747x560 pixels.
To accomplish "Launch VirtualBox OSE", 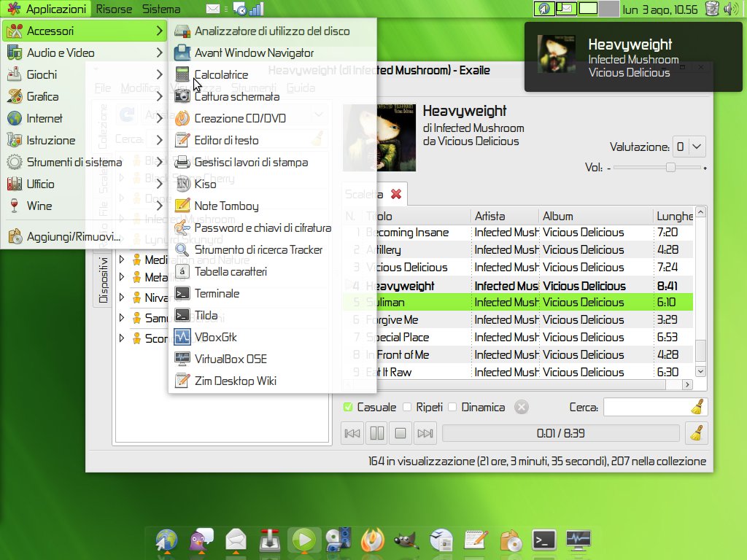I will [x=273, y=359].
